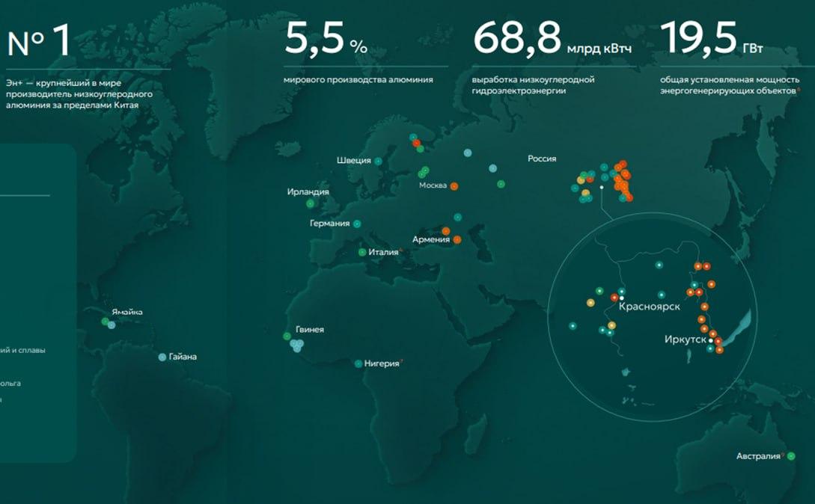Select the Россия country label
Screen dimensions: 815x504
542,159
